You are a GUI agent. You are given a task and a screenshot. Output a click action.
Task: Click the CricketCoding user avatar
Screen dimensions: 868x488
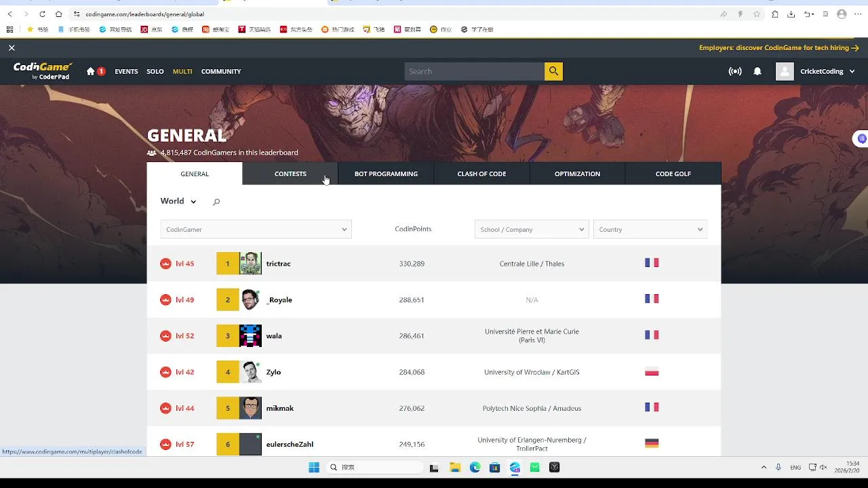[x=785, y=71]
